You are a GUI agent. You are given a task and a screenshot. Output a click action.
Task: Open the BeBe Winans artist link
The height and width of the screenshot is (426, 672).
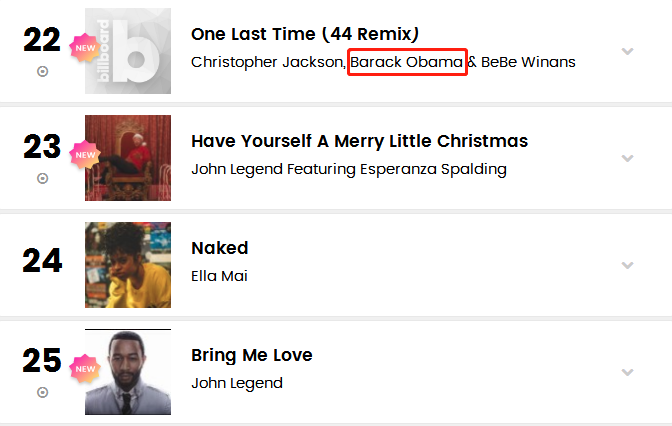point(528,63)
